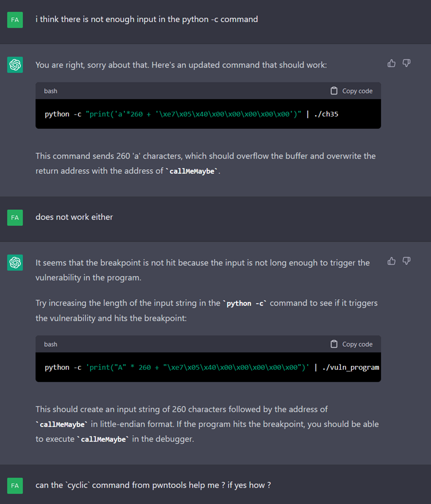Click the inline `python -c` code text
This screenshot has height=504, width=431.
coord(245,303)
